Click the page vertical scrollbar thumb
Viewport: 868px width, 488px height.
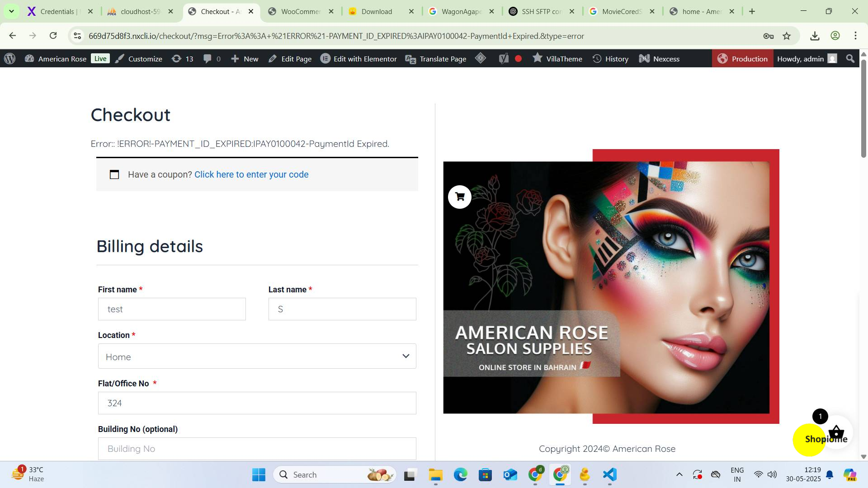pyautogui.click(x=863, y=108)
